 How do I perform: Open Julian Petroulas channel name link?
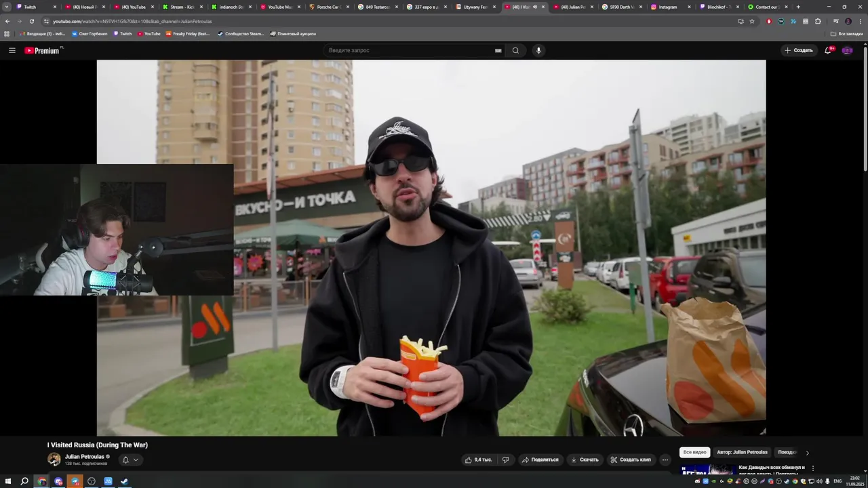click(84, 457)
